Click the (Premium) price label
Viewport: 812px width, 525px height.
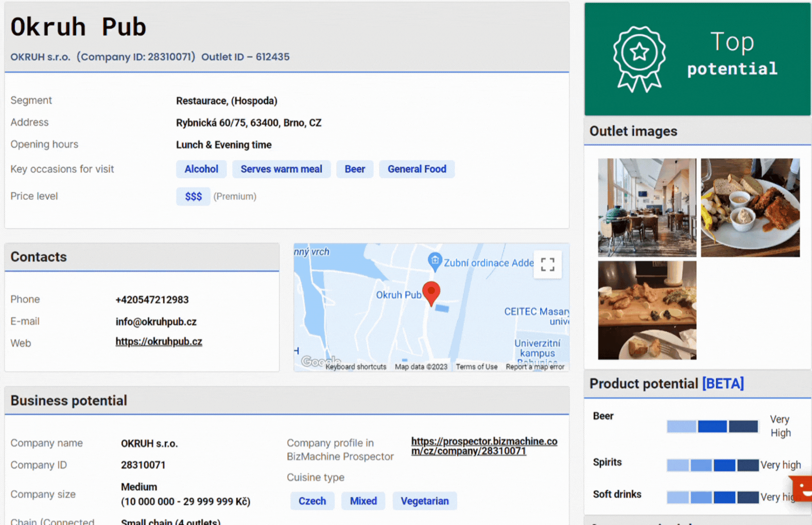(235, 196)
